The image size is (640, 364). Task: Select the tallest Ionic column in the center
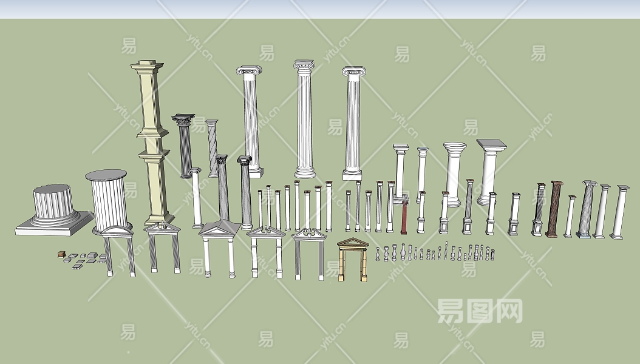[x=304, y=119]
